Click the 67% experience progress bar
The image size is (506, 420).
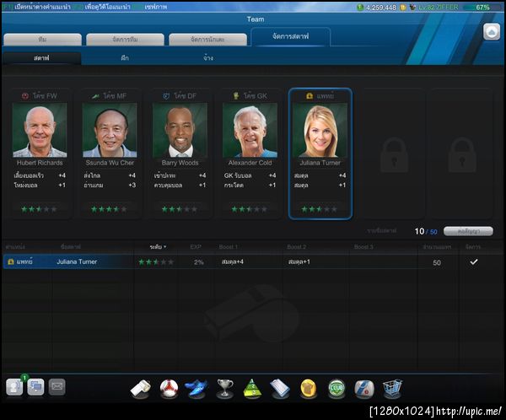click(x=482, y=7)
